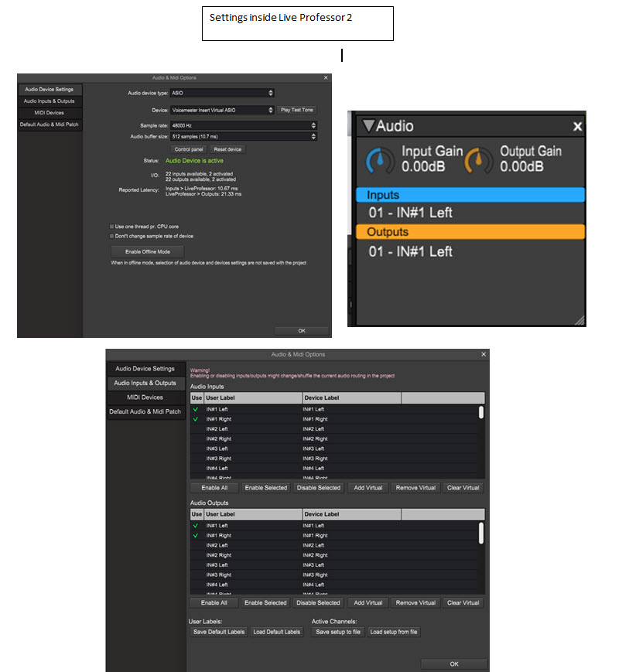Close the Audio panel with the X
Image resolution: width=629 pixels, height=672 pixels.
point(577,126)
